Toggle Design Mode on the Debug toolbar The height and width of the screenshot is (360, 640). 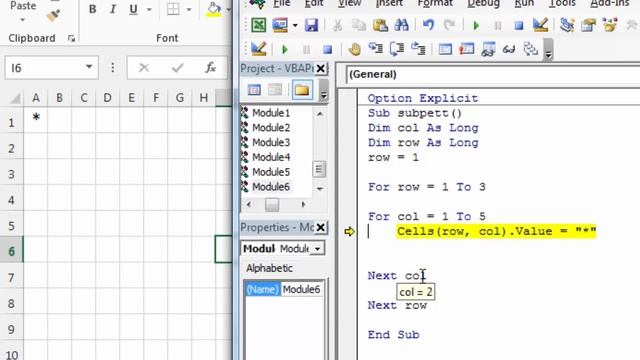pos(258,49)
